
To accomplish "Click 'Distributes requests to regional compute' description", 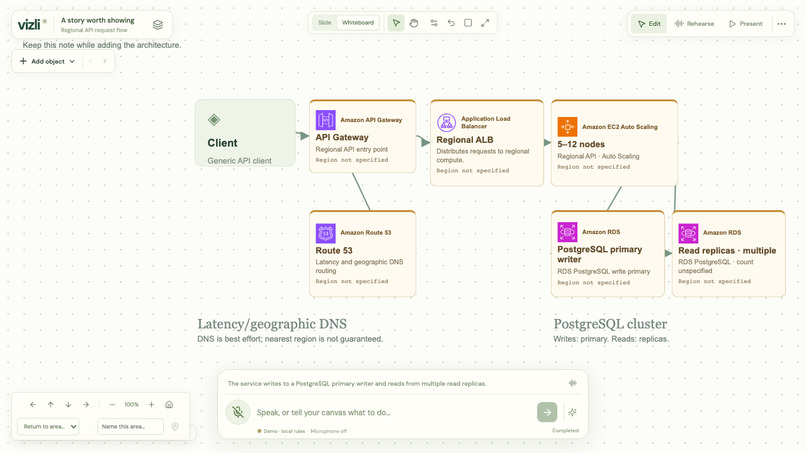I will [483, 156].
